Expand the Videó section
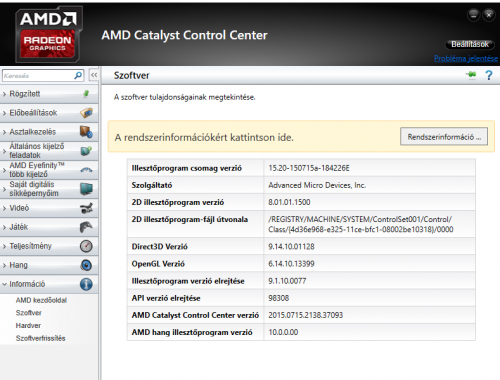This screenshot has height=380, width=500. click(4, 208)
